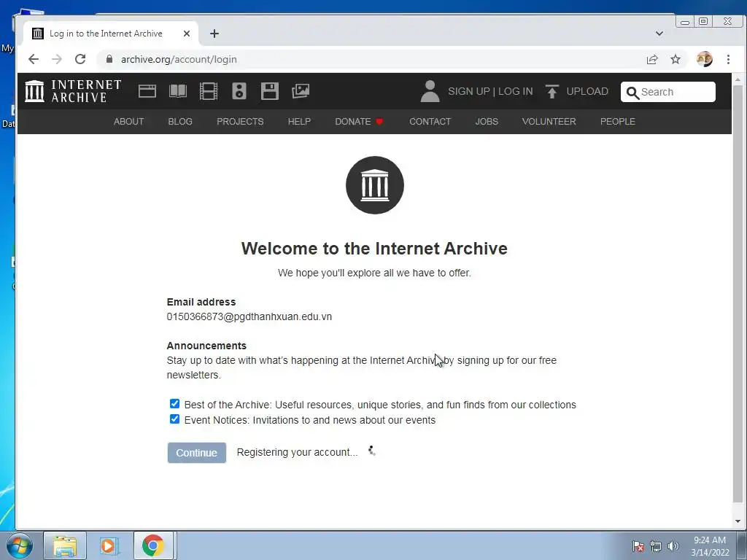747x560 pixels.
Task: Open the Chrome three-dot menu
Action: pos(728,59)
